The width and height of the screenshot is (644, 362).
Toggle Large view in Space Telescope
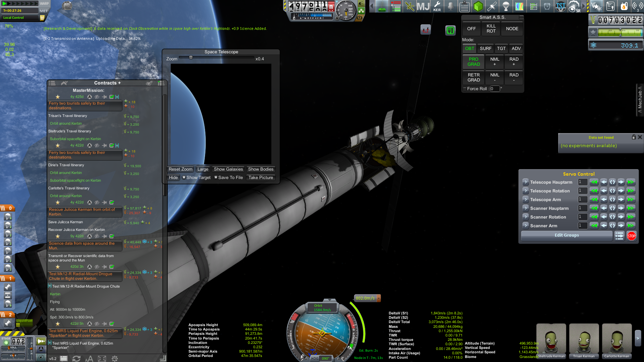[x=203, y=169]
